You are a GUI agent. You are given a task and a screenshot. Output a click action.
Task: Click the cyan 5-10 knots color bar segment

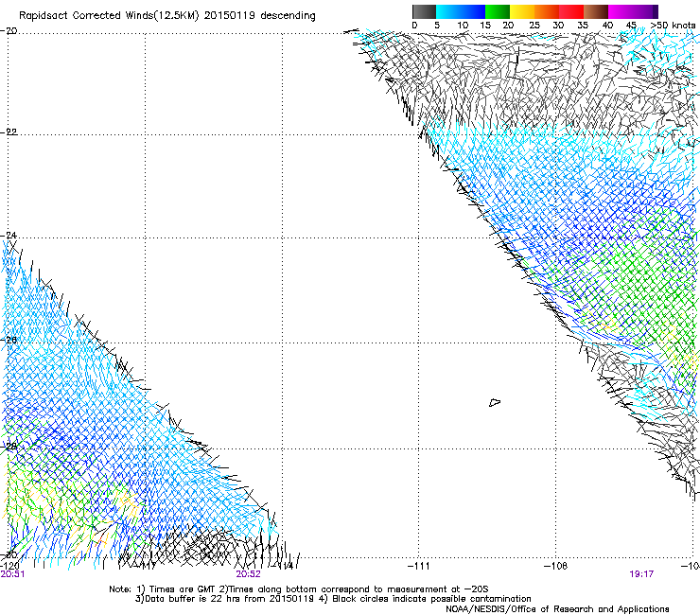(448, 11)
